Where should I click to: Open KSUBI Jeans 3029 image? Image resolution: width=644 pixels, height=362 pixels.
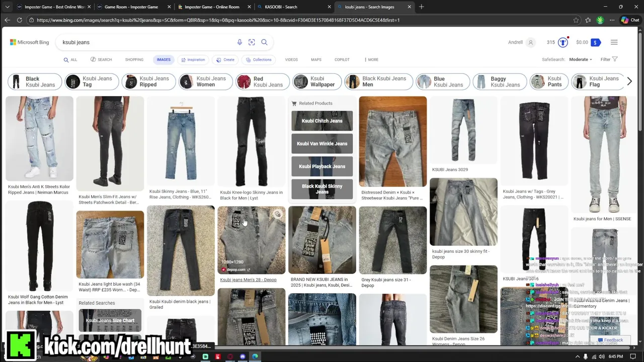point(463,130)
